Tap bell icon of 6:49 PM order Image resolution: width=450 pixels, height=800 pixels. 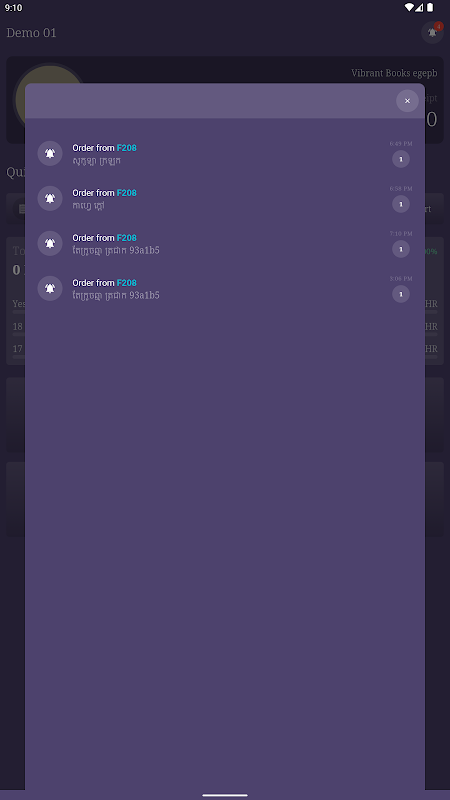pyautogui.click(x=50, y=154)
